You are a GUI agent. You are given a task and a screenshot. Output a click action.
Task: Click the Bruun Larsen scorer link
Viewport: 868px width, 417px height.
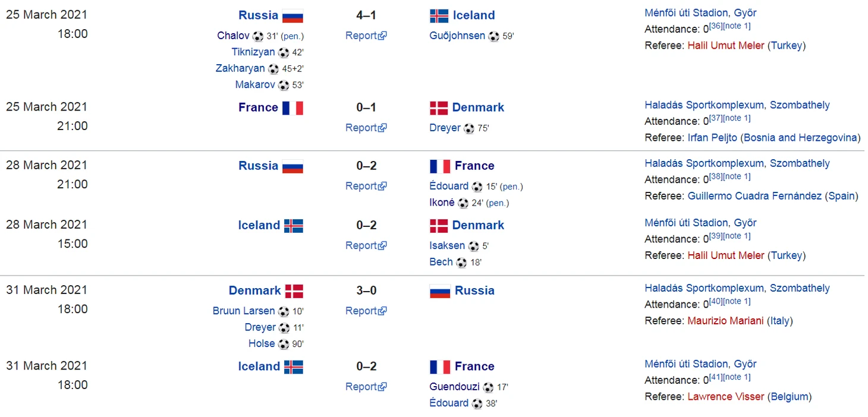244,311
